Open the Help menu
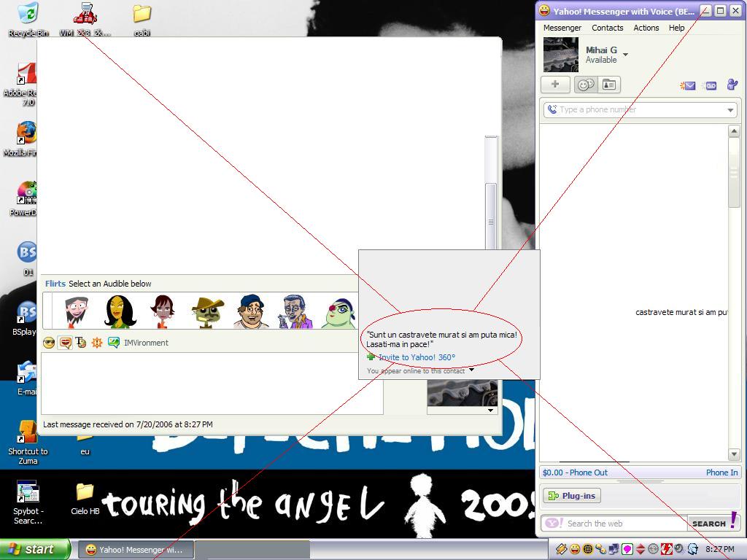This screenshot has height=560, width=747. [x=676, y=28]
